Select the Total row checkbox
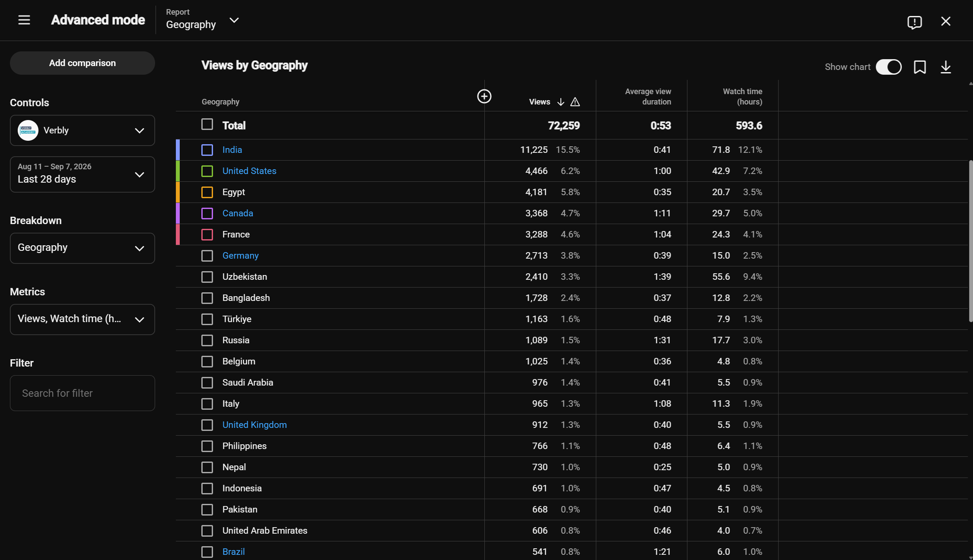Screen dimensions: 973x560 coord(207,124)
